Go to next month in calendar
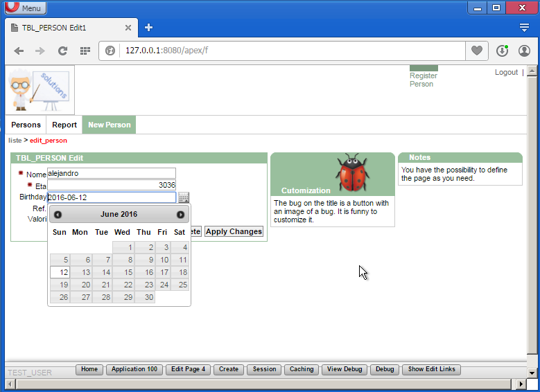540x392 pixels. pos(180,215)
